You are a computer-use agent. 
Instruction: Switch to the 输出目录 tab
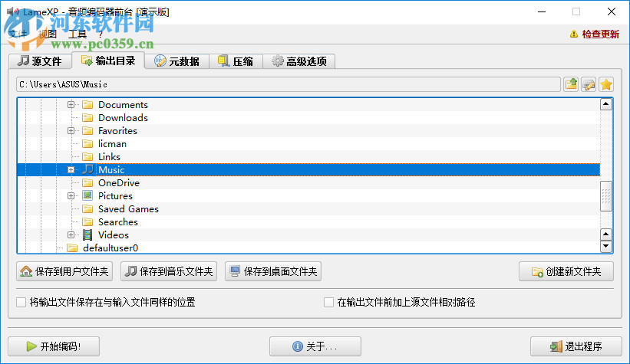click(x=108, y=61)
